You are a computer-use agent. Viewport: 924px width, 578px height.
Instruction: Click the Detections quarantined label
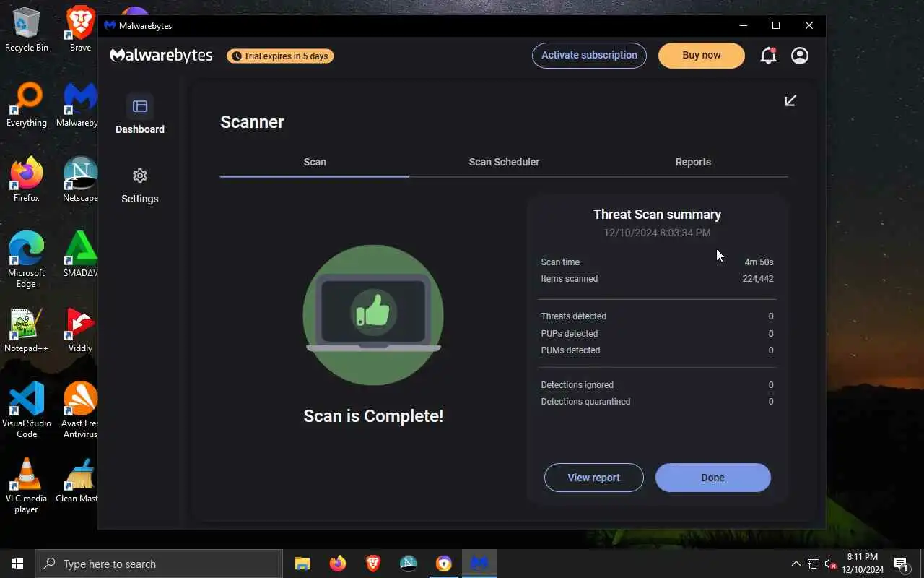[x=585, y=402]
